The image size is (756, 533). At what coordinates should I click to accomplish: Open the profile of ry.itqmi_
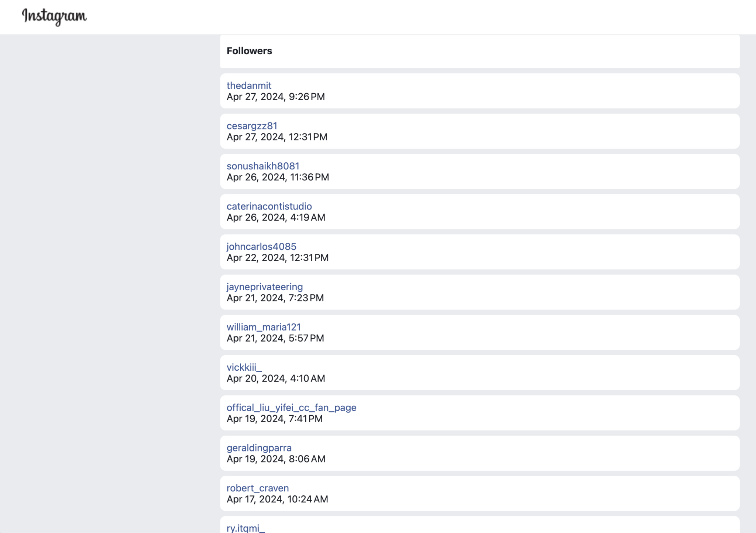click(245, 528)
